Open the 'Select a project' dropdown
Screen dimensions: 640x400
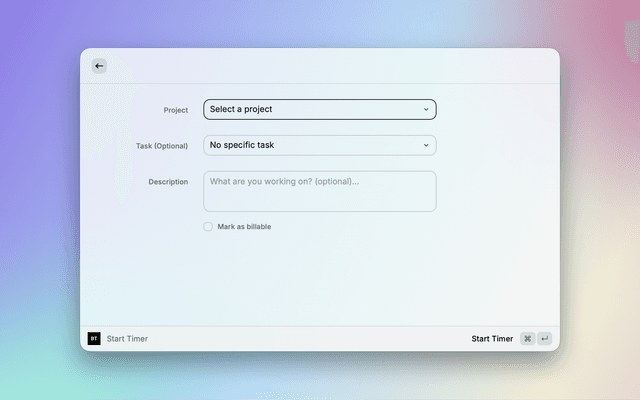click(x=319, y=109)
